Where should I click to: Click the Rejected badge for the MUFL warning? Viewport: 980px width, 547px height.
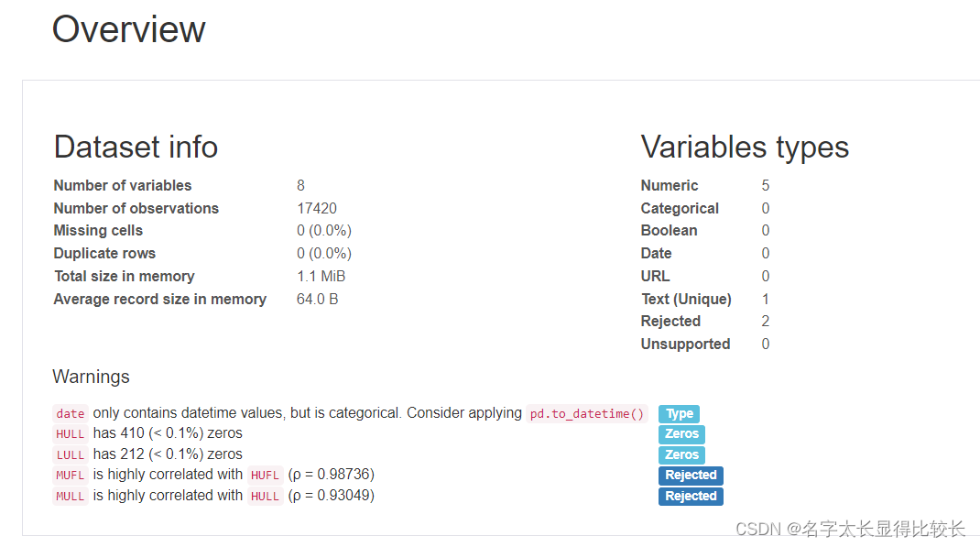tap(691, 476)
